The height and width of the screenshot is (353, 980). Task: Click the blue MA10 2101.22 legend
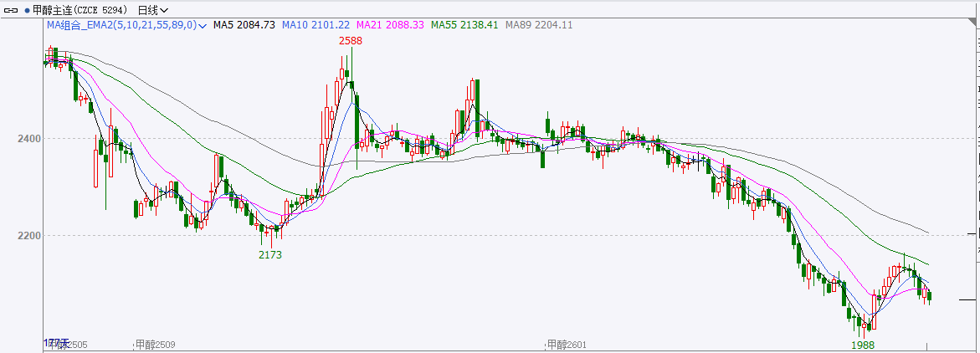coord(315,25)
